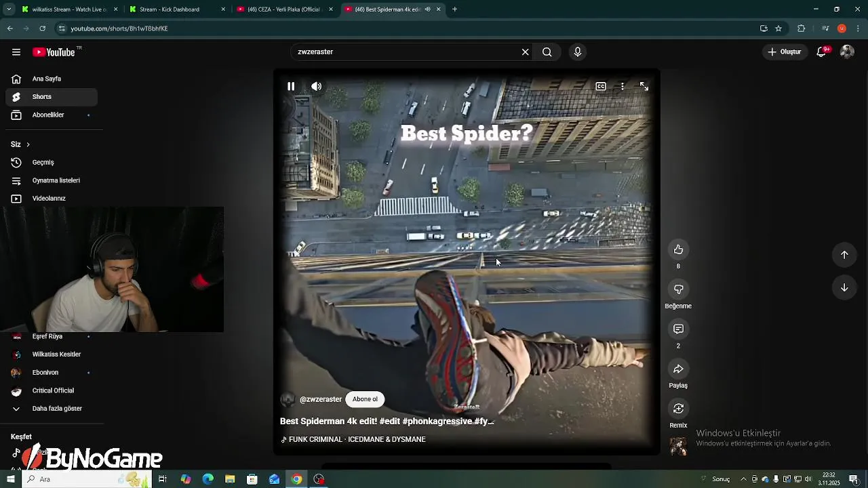Viewport: 868px width, 488px height.
Task: Mute the Shorts volume speaker
Action: (317, 87)
